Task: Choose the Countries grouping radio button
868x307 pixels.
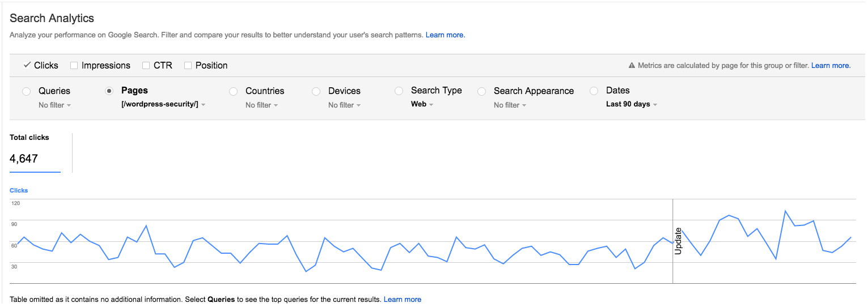Action: (233, 91)
